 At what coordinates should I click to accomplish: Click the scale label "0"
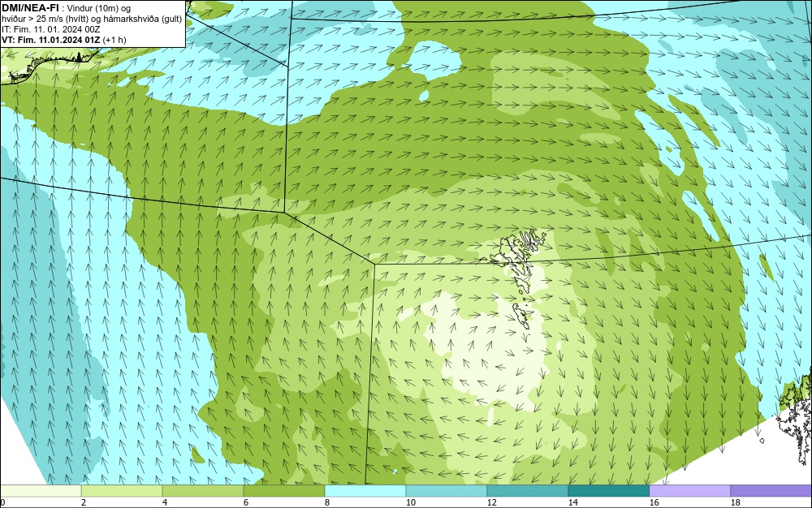tap(2, 502)
